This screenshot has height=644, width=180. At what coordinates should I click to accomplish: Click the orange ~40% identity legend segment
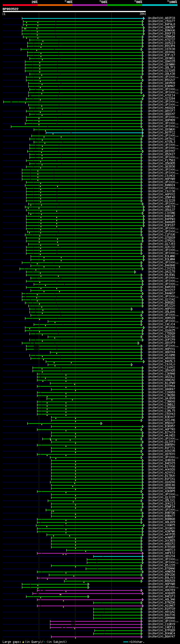[x=55, y=5]
